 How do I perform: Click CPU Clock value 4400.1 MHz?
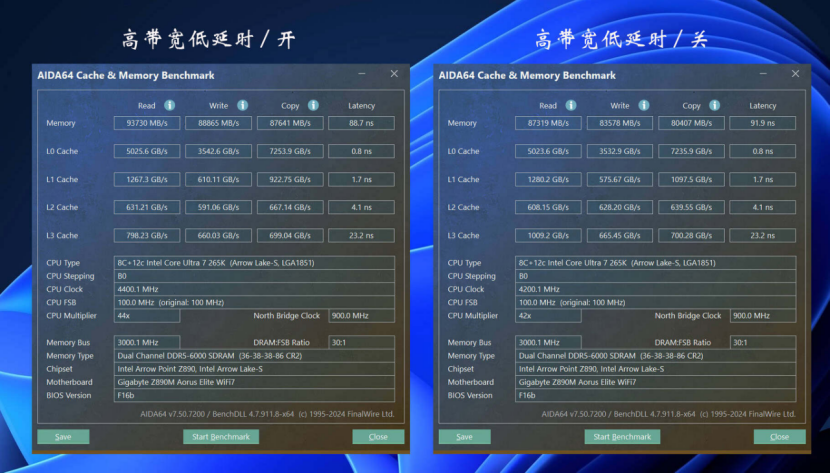click(254, 289)
